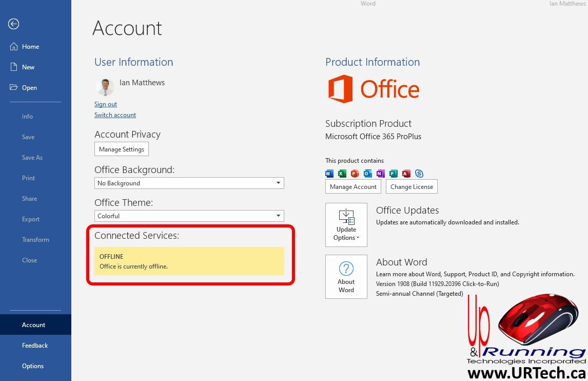Click the Skype app icon
This screenshot has width=588, height=381.
pyautogui.click(x=419, y=174)
